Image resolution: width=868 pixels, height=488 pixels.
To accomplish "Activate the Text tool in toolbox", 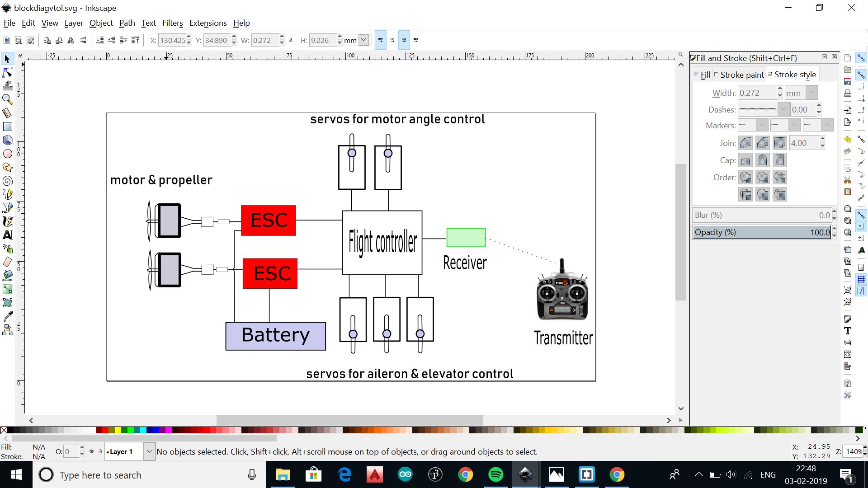I will point(7,235).
